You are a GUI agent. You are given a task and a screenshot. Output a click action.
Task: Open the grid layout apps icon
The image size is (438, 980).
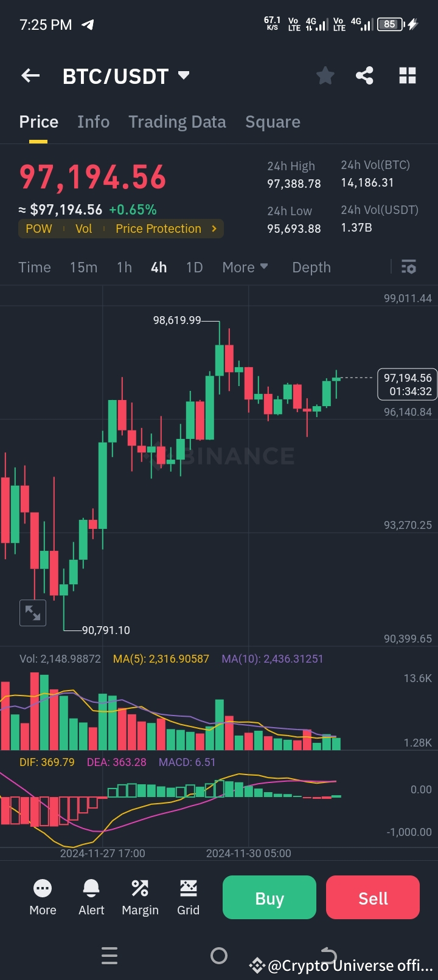click(x=407, y=75)
